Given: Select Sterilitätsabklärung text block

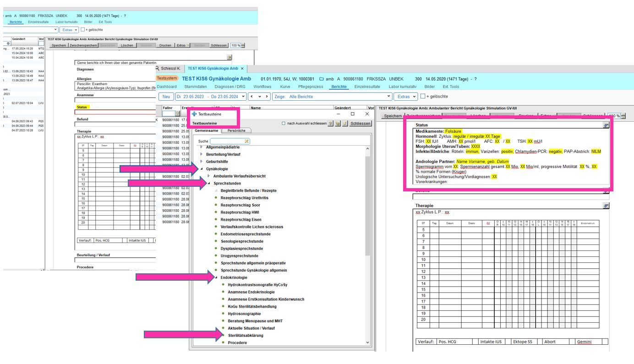Looking at the screenshot, I should [x=245, y=336].
